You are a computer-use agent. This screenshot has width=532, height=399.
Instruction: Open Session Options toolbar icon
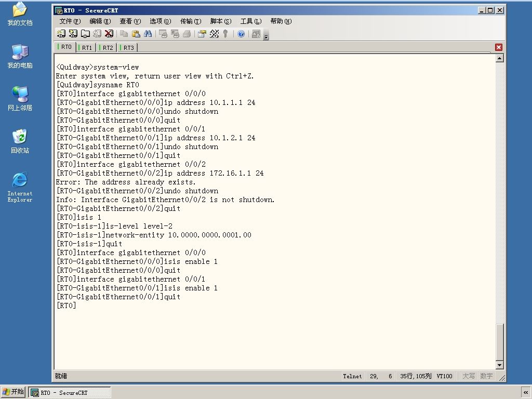click(202, 34)
